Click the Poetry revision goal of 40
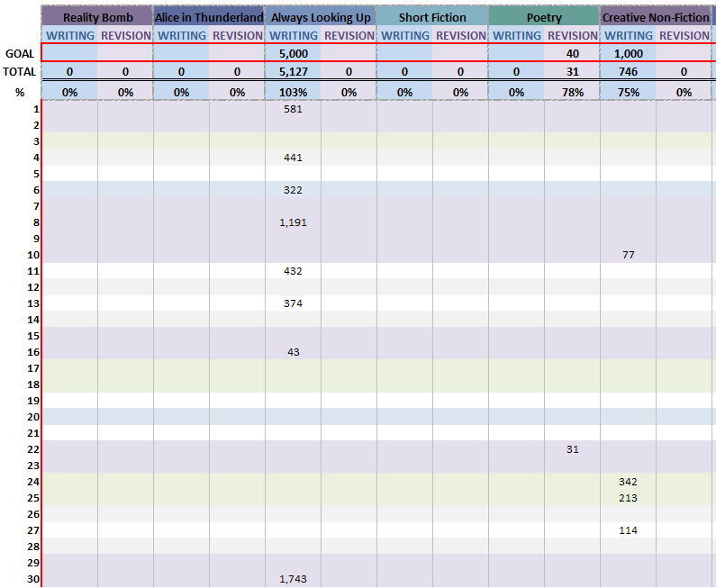Screen dimensions: 716x588 [x=573, y=53]
